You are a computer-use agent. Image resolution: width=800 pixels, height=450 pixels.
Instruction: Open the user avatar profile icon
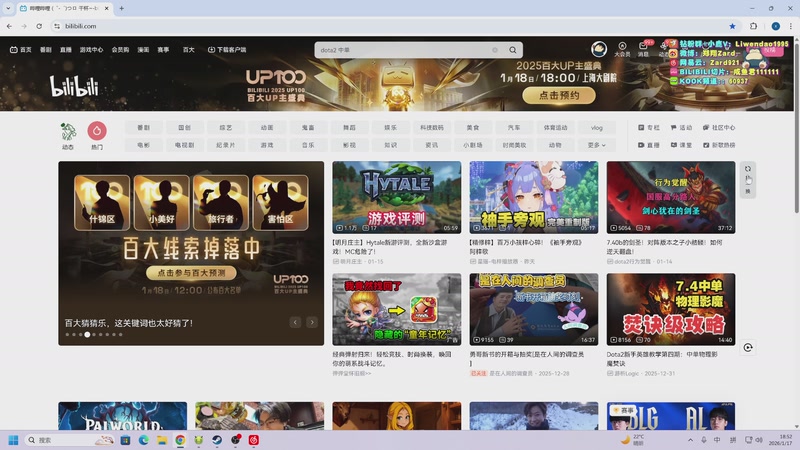(599, 49)
